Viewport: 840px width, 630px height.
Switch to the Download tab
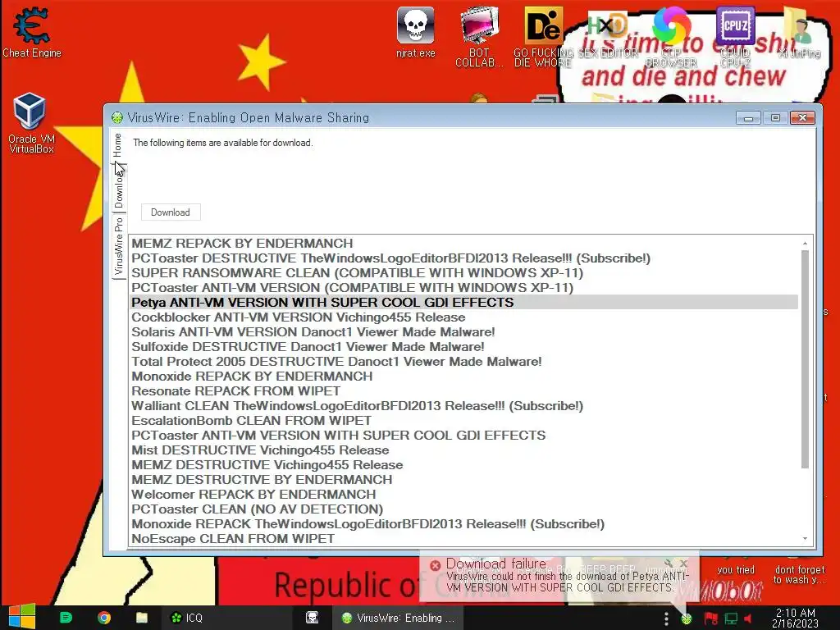point(119,187)
